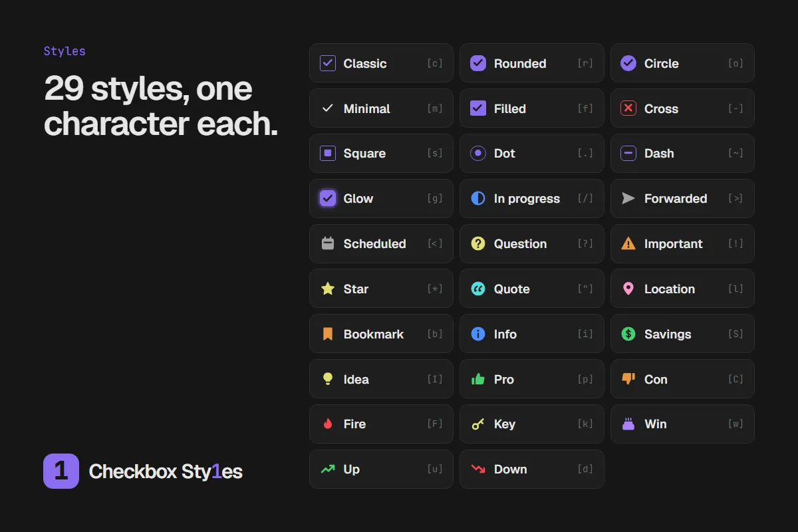Click the half-circle In progress icon
This screenshot has height=532, width=798.
point(478,198)
